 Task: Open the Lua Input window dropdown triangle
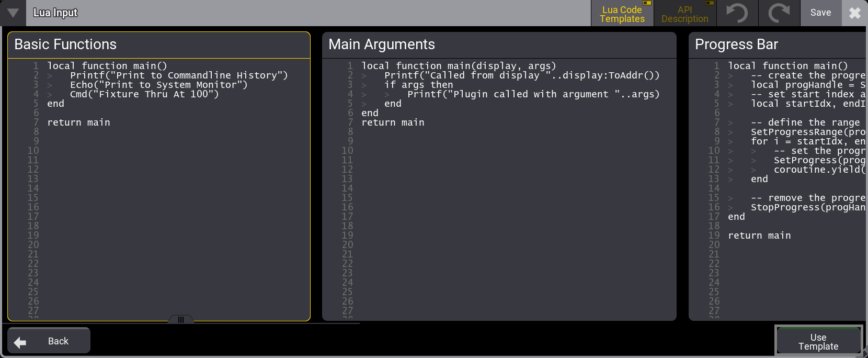coord(13,13)
